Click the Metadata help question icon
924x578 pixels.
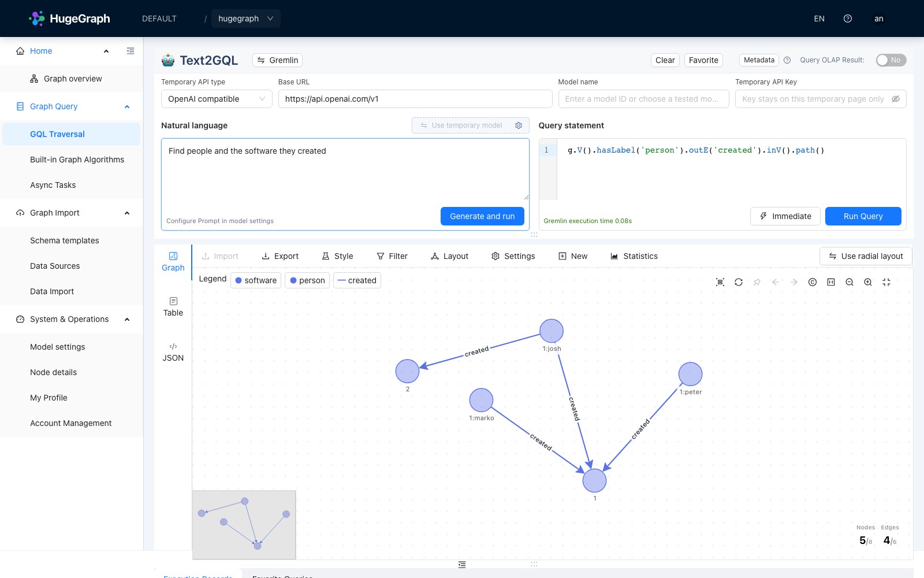pyautogui.click(x=787, y=60)
